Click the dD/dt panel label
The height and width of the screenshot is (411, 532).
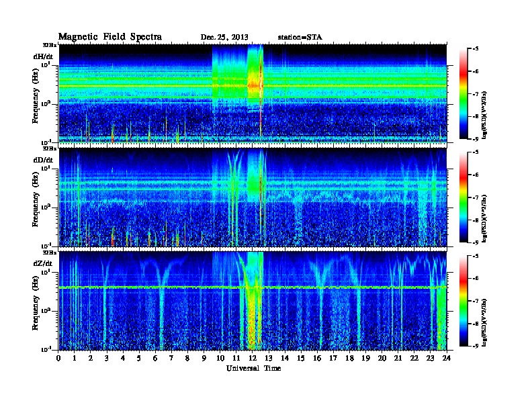point(43,160)
